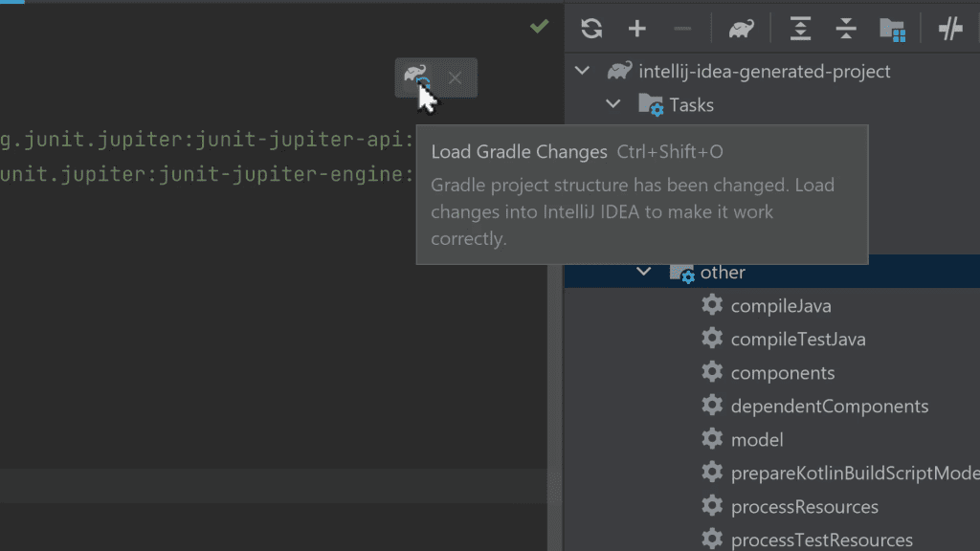980x551 pixels.
Task: Collapse the Tasks node
Action: click(x=612, y=104)
